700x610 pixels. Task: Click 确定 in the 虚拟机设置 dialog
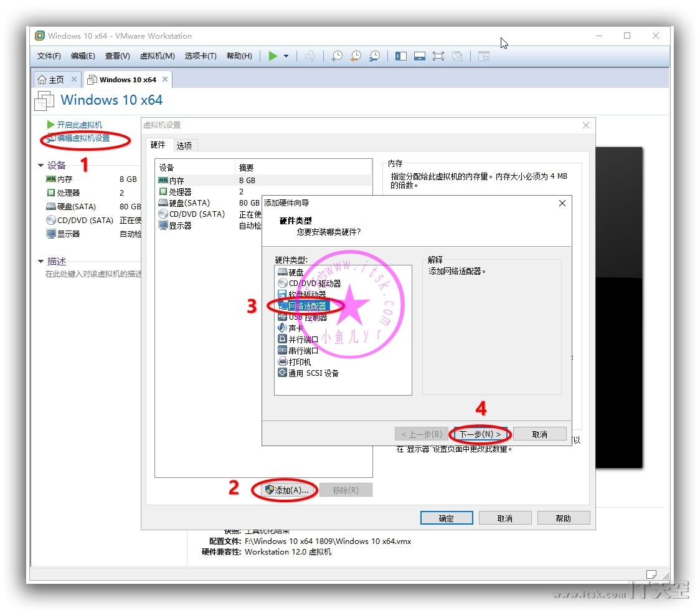447,518
